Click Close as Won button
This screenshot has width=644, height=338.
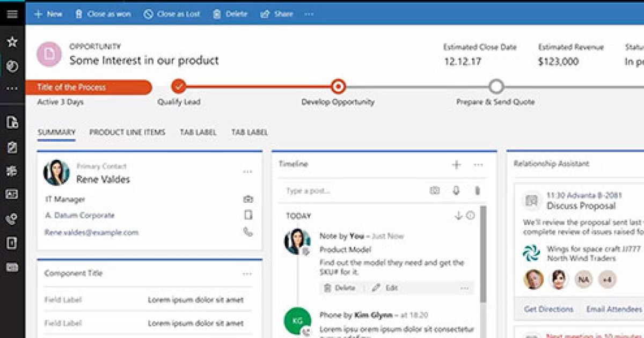pyautogui.click(x=103, y=14)
